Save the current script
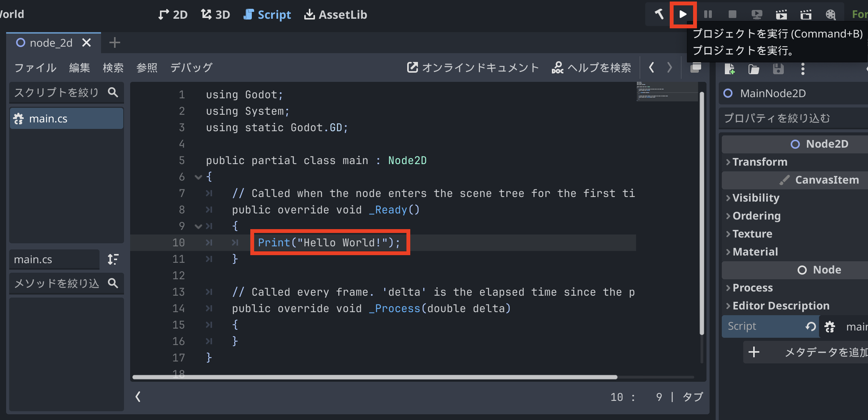This screenshot has height=420, width=868. (778, 69)
